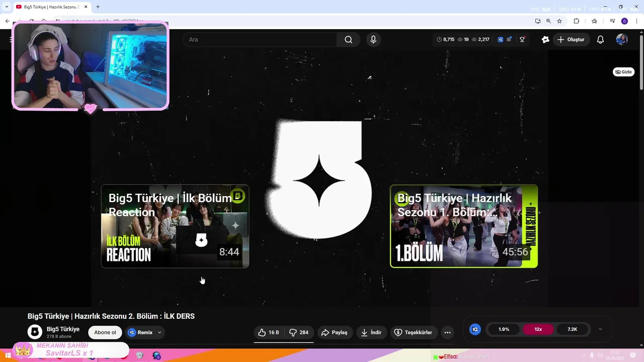
Task: Open a new browser tab
Action: click(x=98, y=7)
